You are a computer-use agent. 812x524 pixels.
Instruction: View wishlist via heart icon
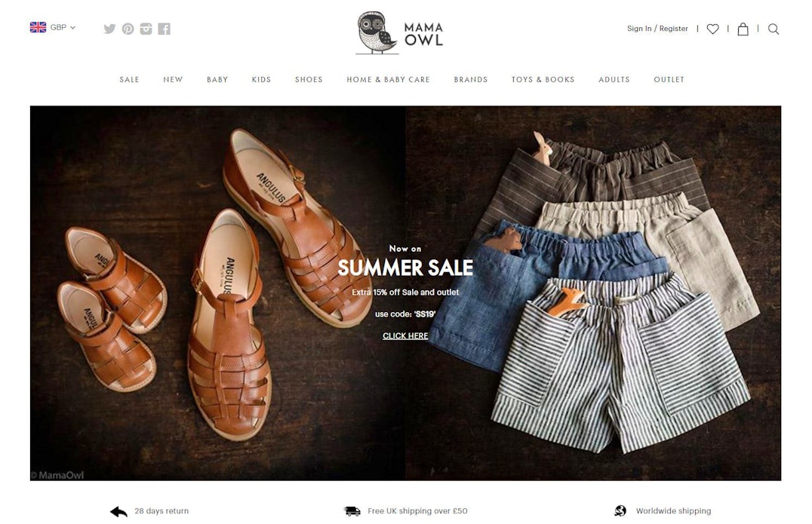coord(712,29)
